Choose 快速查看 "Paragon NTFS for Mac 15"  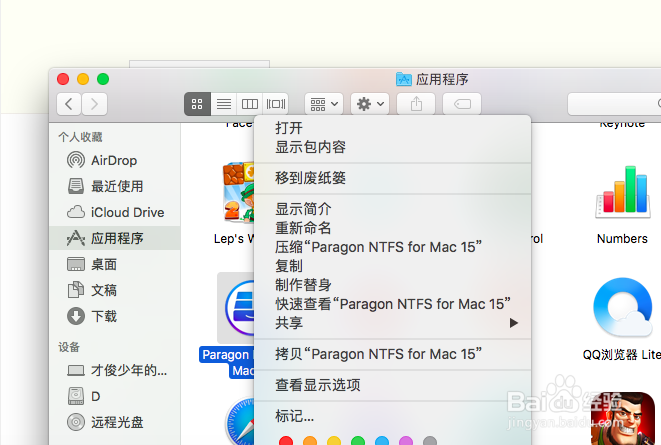[x=392, y=304]
